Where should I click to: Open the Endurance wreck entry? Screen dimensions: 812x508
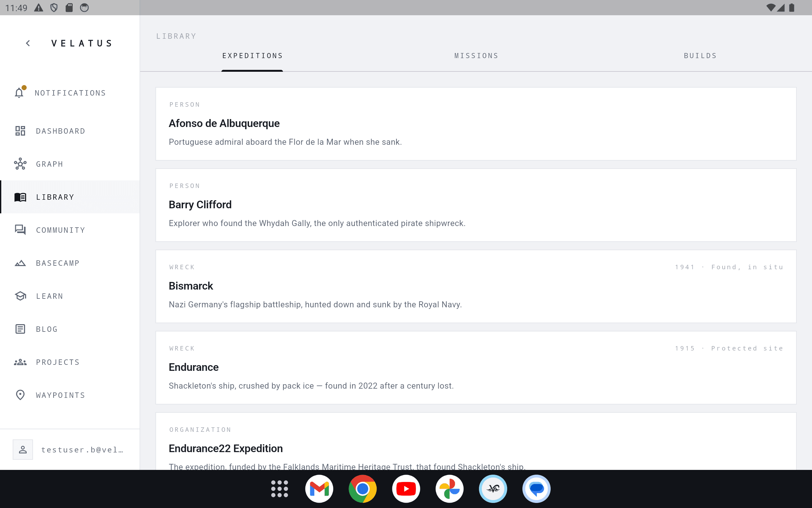[476, 368]
